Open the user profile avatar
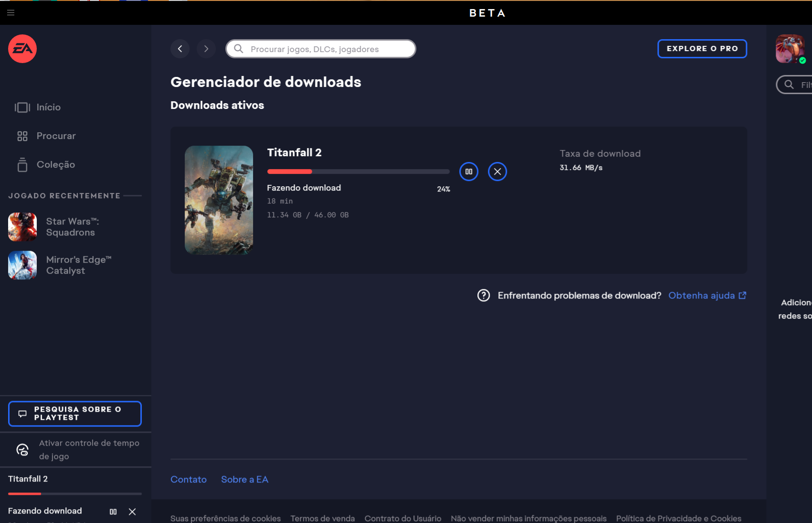The height and width of the screenshot is (523, 812). [790, 49]
